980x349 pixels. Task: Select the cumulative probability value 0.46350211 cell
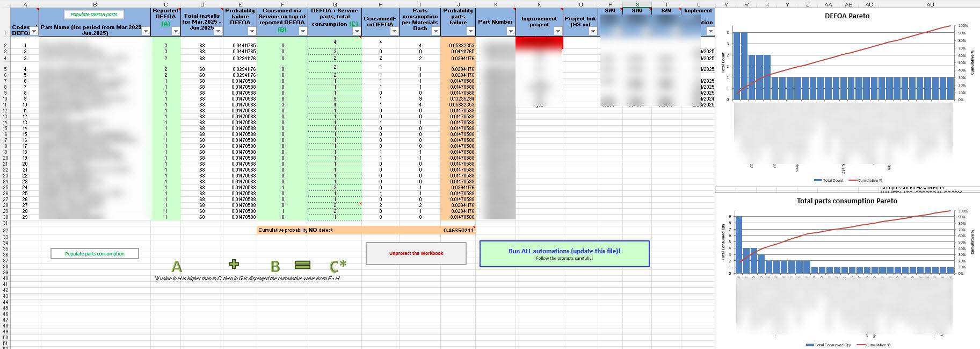point(458,230)
